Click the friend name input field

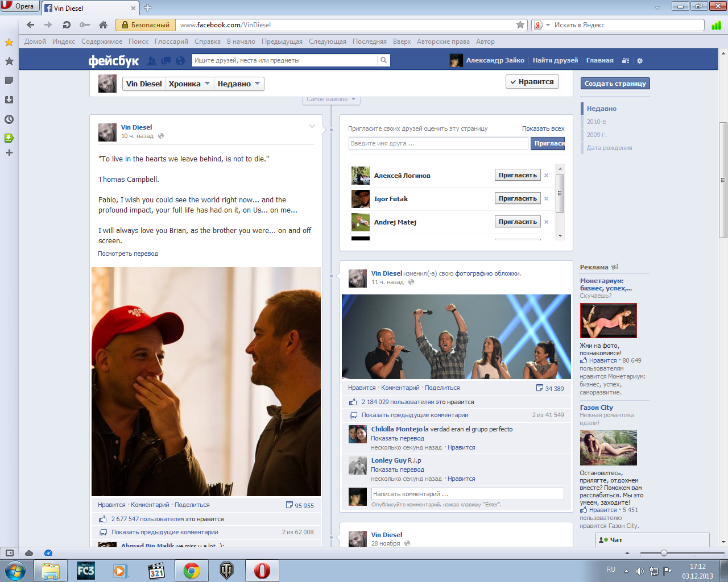439,143
